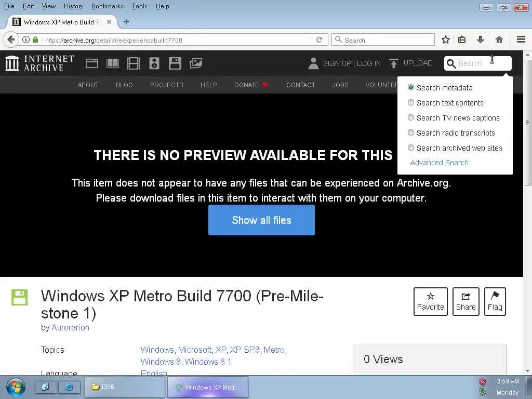Viewport: 532px width, 399px height.
Task: Open the File menu
Action: point(9,6)
